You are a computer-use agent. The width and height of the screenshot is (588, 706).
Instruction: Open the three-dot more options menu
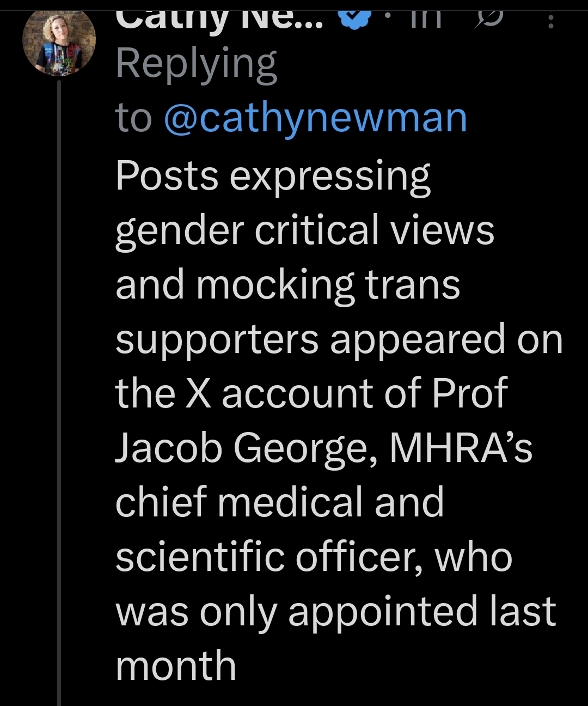pos(551,21)
